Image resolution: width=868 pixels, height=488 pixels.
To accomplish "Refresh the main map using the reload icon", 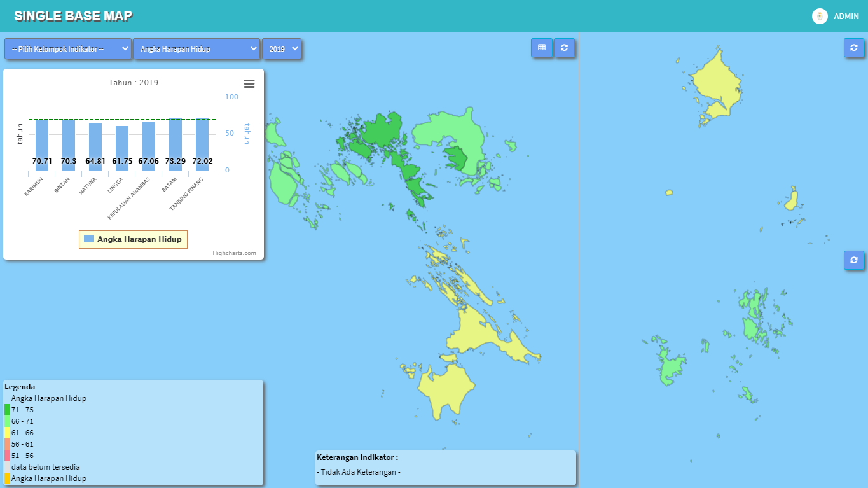I will (564, 48).
